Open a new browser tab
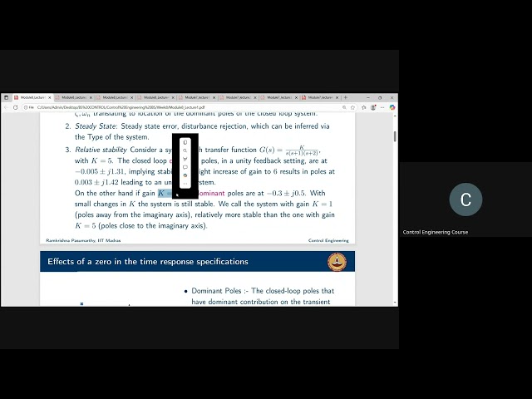 [346, 97]
